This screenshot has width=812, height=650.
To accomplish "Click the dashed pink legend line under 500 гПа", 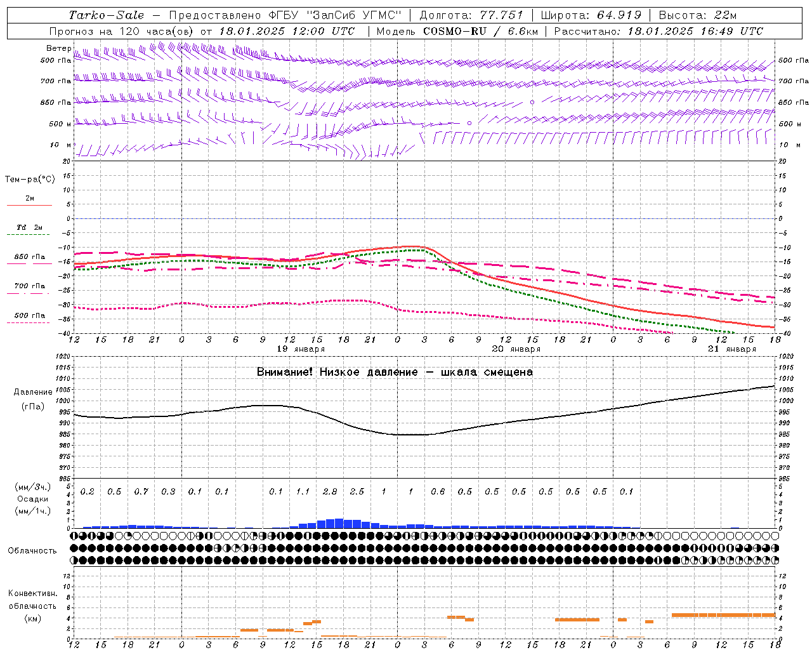I will click(29, 322).
